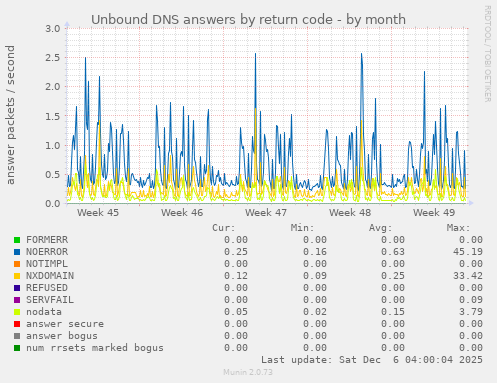Click the 2.5 y-axis value
The width and height of the screenshot is (497, 383).
point(53,57)
